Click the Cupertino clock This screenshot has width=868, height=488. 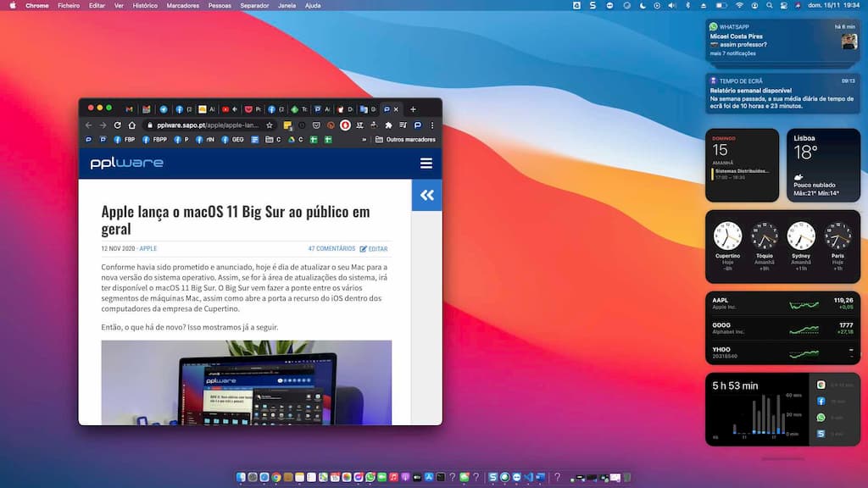point(727,236)
